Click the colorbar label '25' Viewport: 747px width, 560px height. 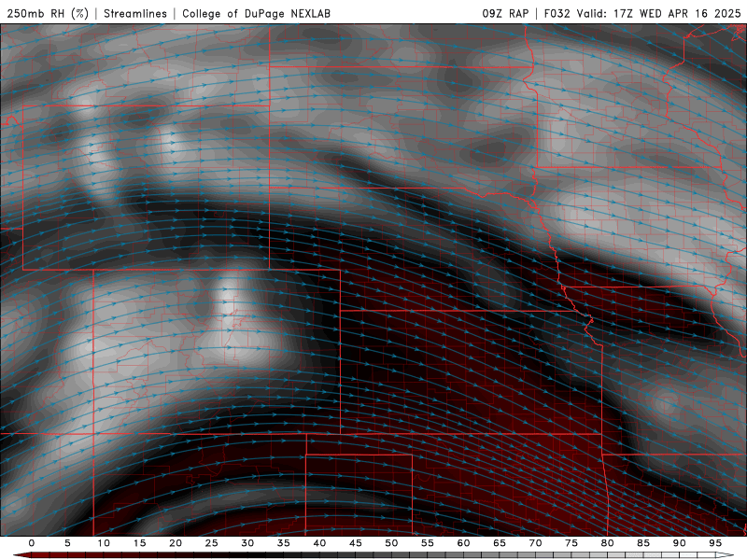tap(211, 543)
